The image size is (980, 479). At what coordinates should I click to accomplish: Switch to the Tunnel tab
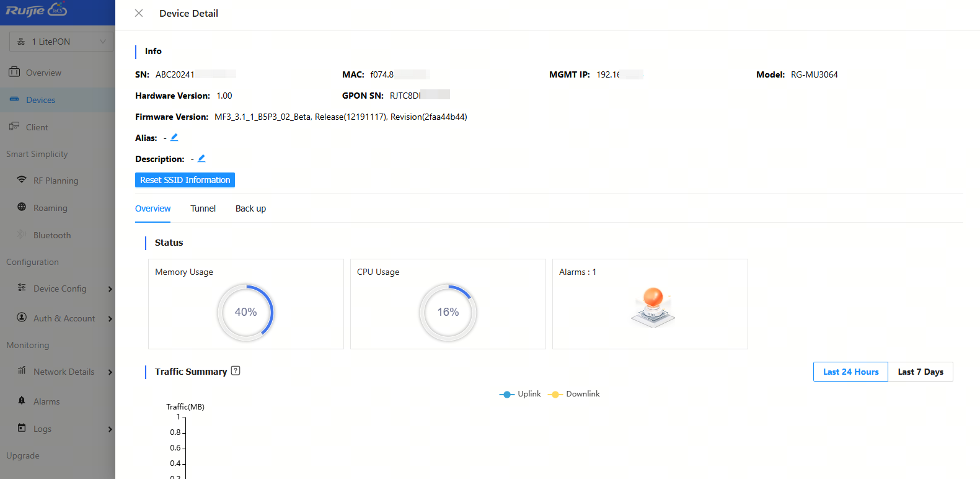pos(203,208)
